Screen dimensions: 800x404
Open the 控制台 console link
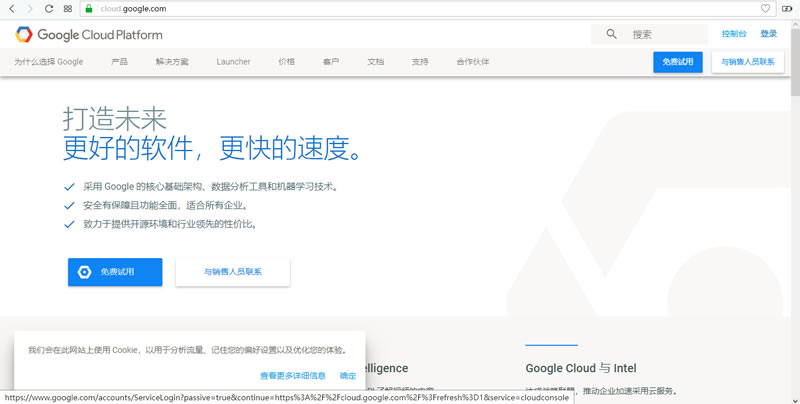click(734, 34)
